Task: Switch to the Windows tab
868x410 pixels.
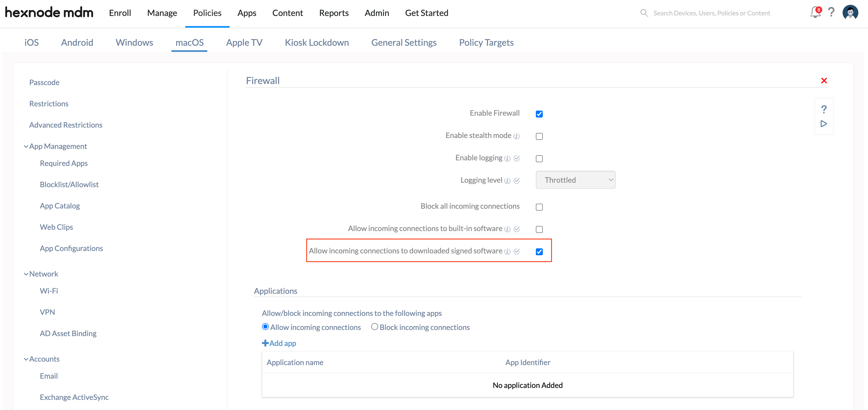Action: pyautogui.click(x=134, y=43)
